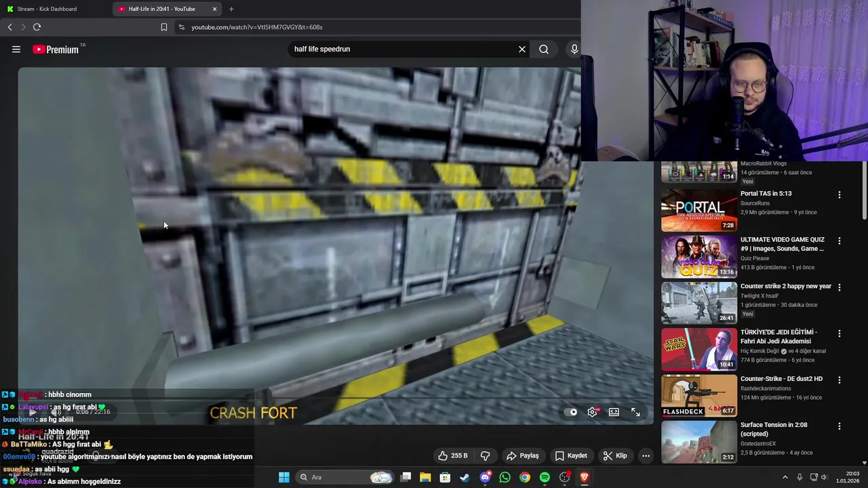868x488 pixels.
Task: Open the site settings icon beside the URL
Action: coord(180,27)
